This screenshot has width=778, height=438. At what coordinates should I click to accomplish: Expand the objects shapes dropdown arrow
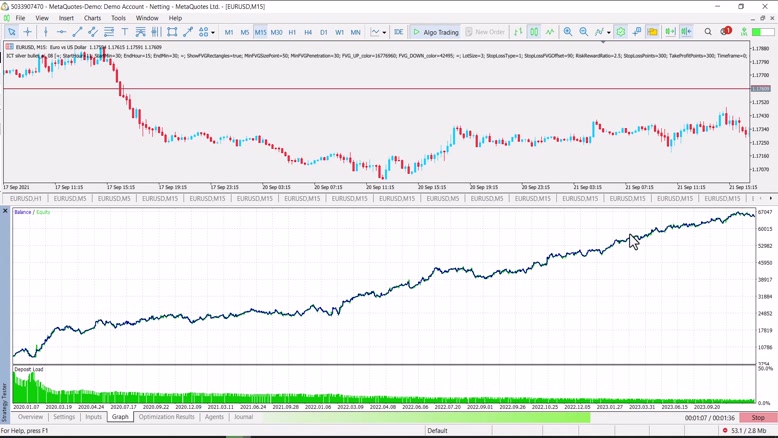(213, 32)
